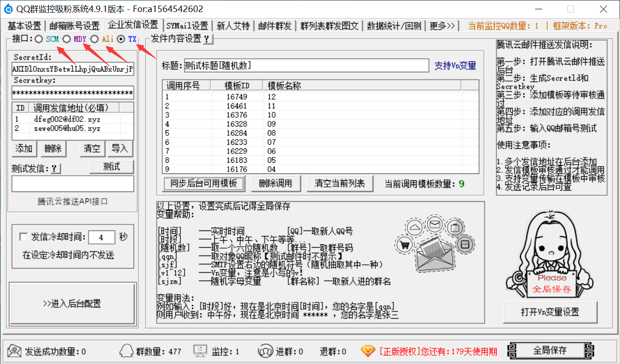The image size is (620, 364).
Task: Click the Secretkey password field
Action: 73,93
